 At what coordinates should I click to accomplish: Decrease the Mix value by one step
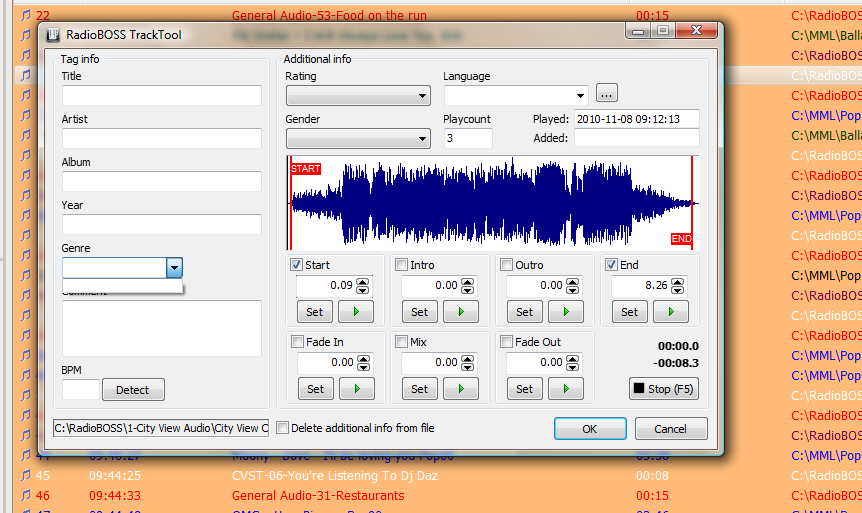tap(467, 367)
